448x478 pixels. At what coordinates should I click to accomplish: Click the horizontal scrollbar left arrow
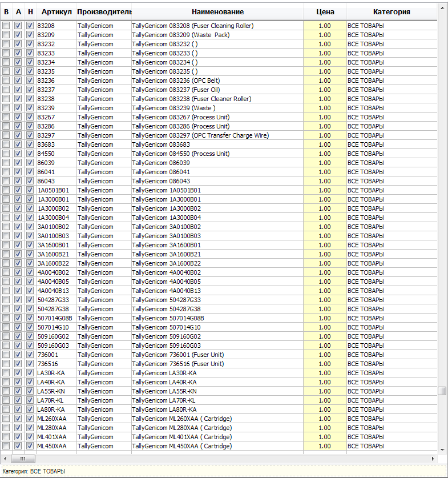tap(5, 459)
